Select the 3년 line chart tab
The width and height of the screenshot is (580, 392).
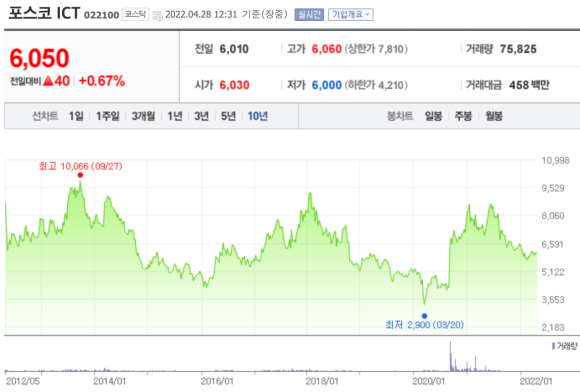pos(202,116)
